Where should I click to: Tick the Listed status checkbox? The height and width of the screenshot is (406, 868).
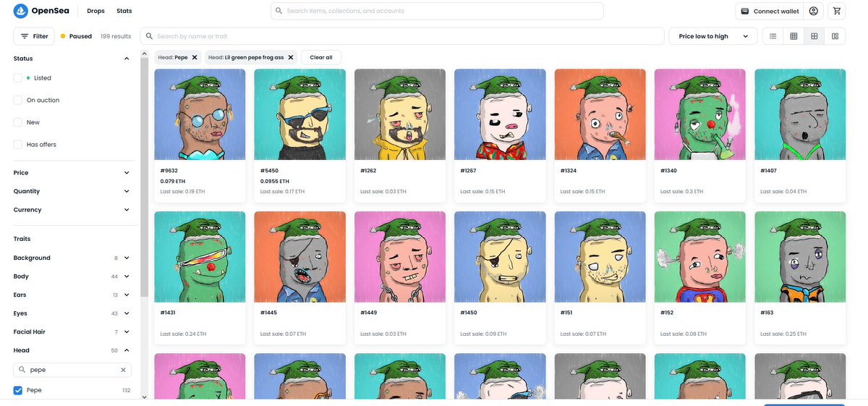(17, 77)
